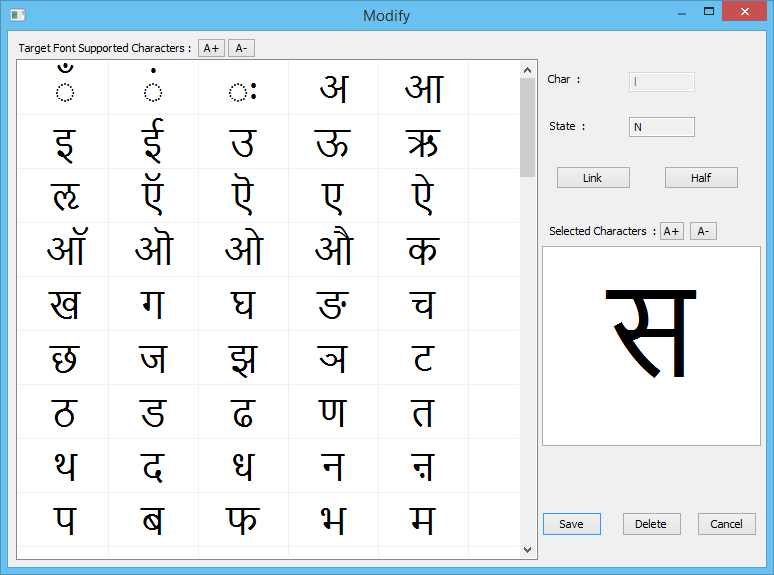Select the आ character cell
Image resolution: width=774 pixels, height=575 pixels.
pos(423,87)
